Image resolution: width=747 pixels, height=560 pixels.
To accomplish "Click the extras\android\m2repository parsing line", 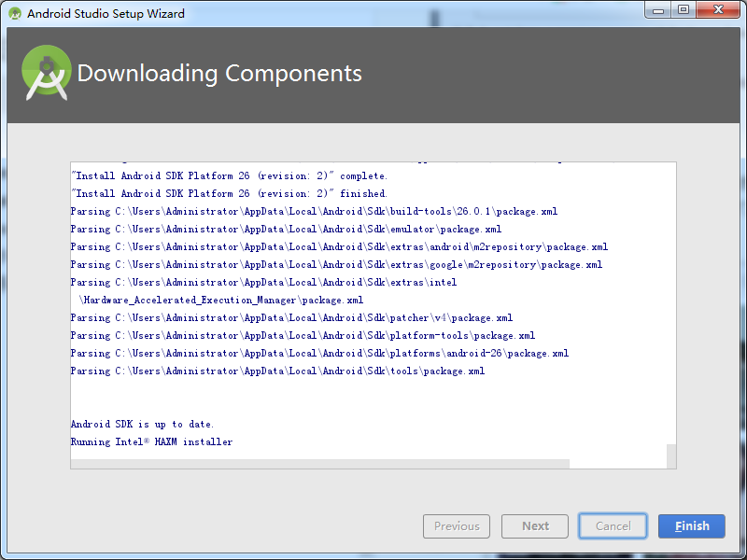I will coord(339,246).
